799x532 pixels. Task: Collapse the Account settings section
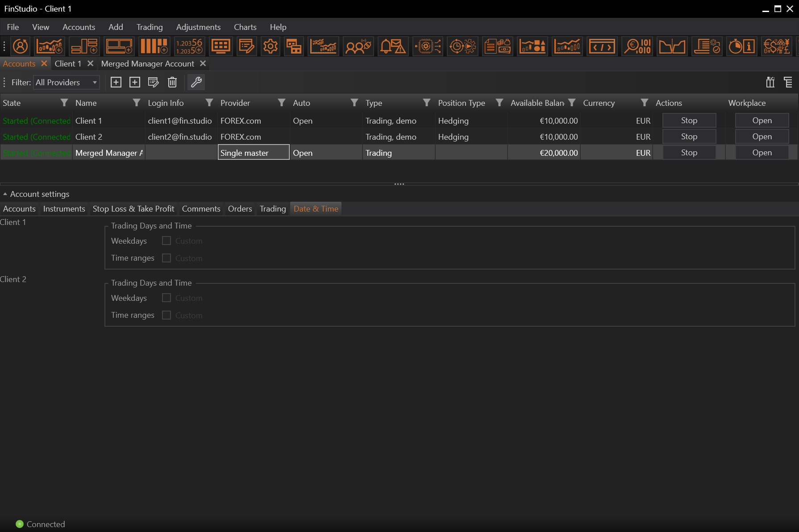[5, 194]
